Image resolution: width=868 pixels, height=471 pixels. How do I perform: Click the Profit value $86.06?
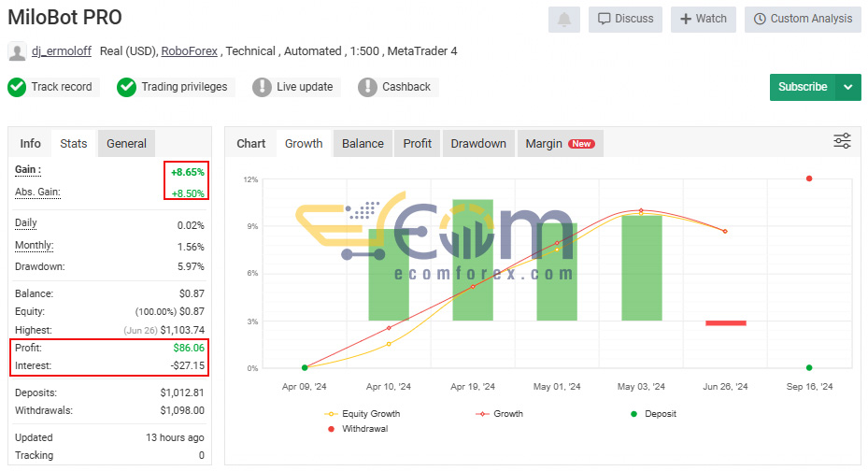[189, 348]
